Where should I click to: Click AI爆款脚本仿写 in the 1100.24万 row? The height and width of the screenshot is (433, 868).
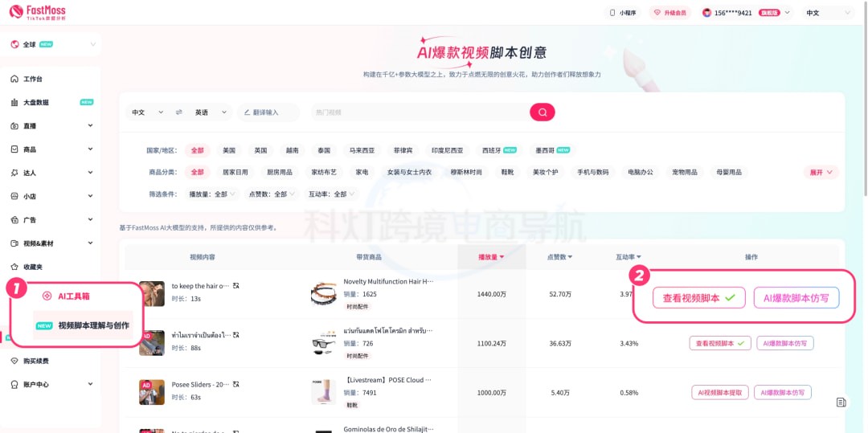tap(785, 343)
